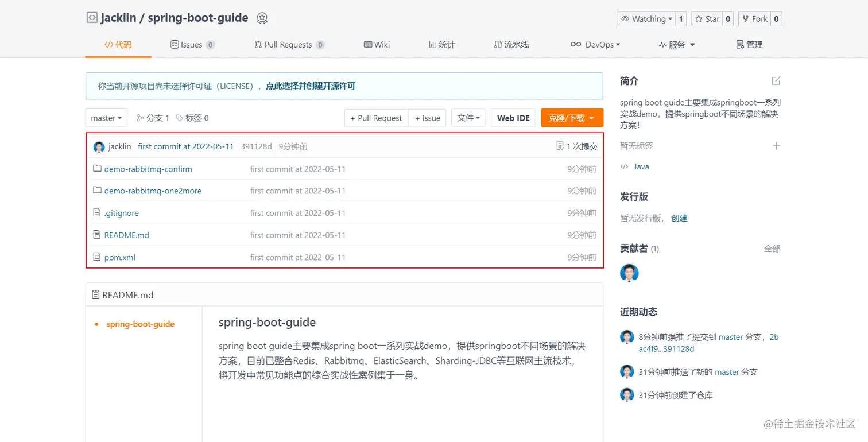
Task: Open the 流水线 tab
Action: pyautogui.click(x=511, y=45)
